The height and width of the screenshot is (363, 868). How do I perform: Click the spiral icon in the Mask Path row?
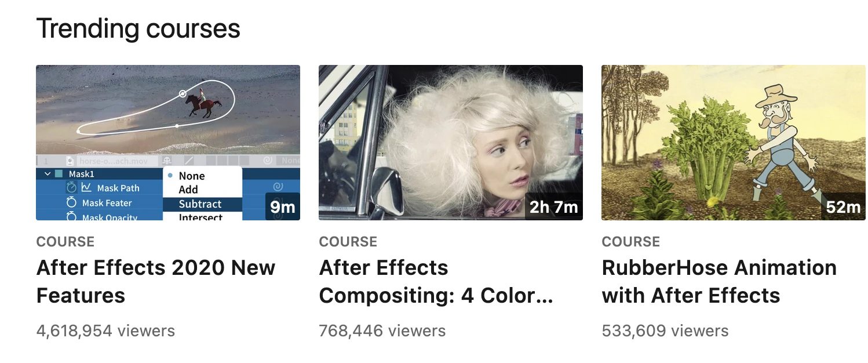coord(278,187)
